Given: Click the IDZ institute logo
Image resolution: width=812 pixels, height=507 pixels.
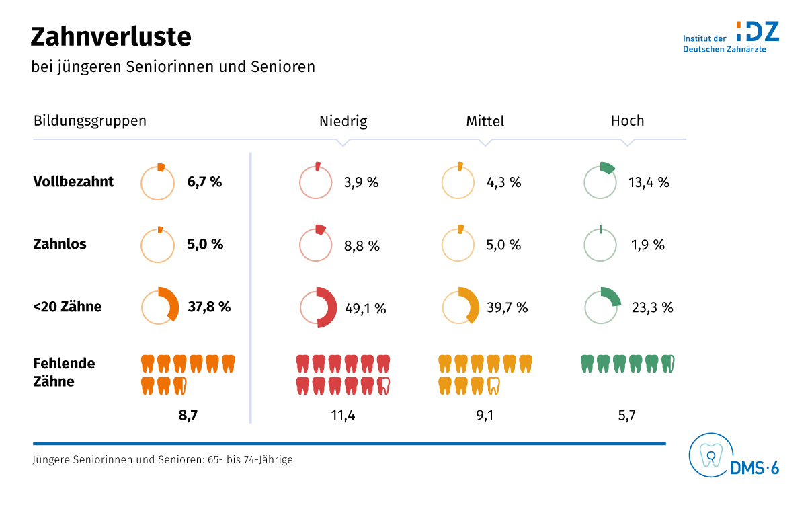Looking at the screenshot, I should pyautogui.click(x=731, y=37).
